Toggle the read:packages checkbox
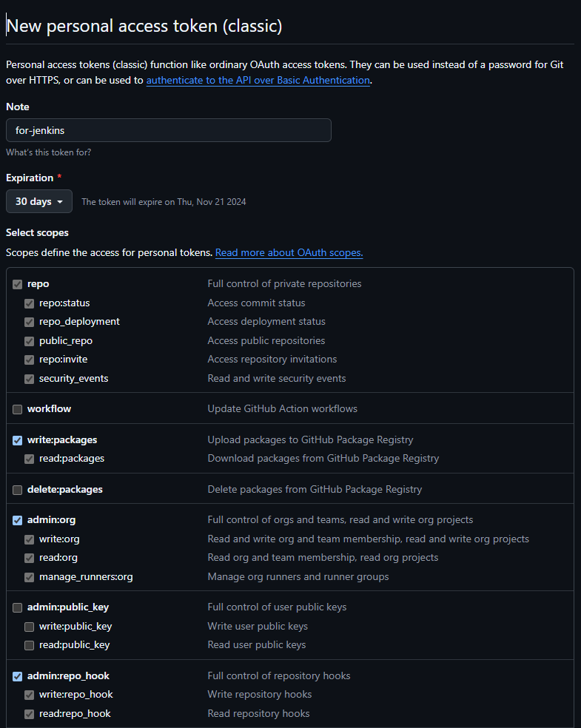 (30, 459)
